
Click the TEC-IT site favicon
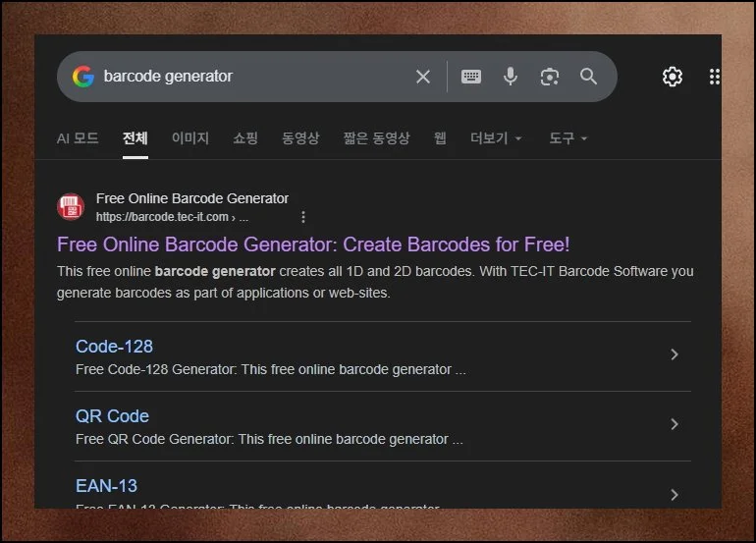71,207
